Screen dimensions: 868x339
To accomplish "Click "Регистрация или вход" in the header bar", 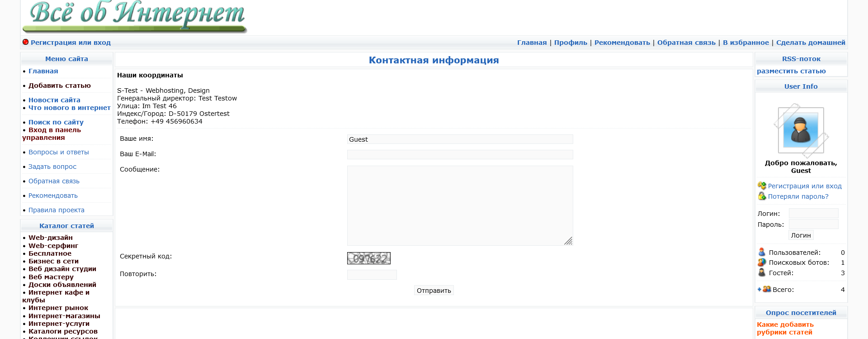I will (x=71, y=43).
